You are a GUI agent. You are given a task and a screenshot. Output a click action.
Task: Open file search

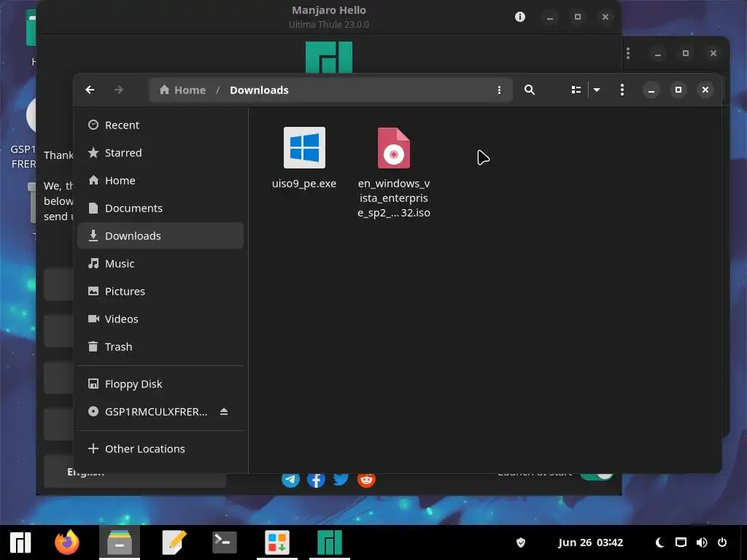tap(530, 90)
